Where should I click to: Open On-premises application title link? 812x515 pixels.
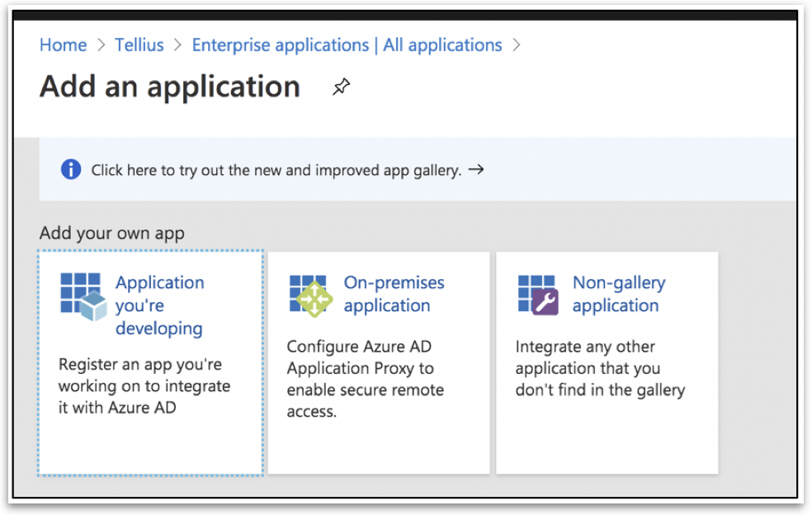[394, 294]
